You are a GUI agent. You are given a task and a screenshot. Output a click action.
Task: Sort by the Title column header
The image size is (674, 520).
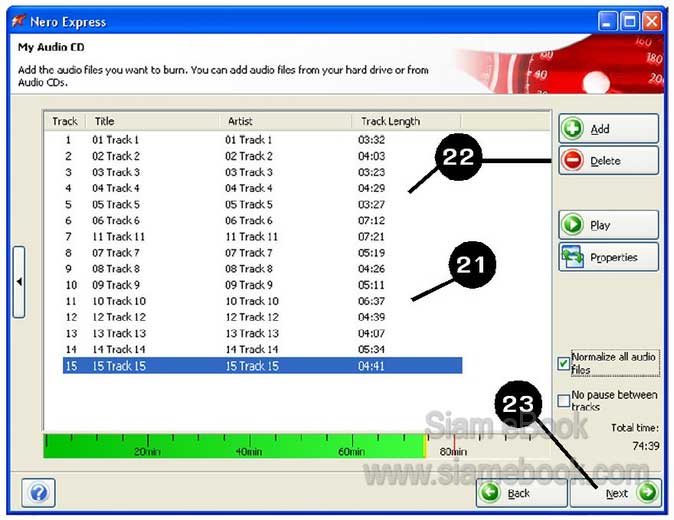pyautogui.click(x=152, y=122)
